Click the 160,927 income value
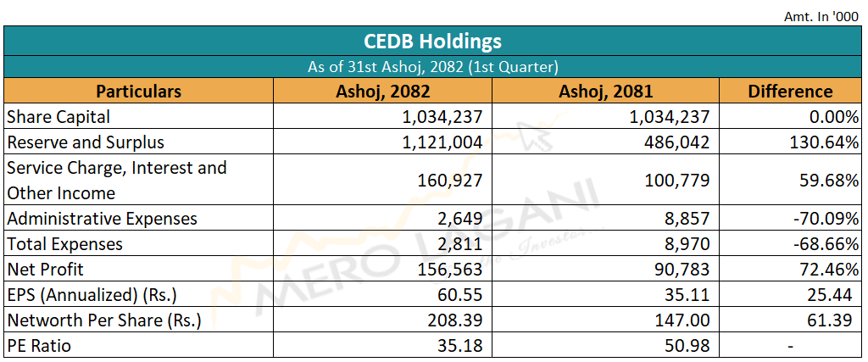This screenshot has width=868, height=362. point(450,181)
